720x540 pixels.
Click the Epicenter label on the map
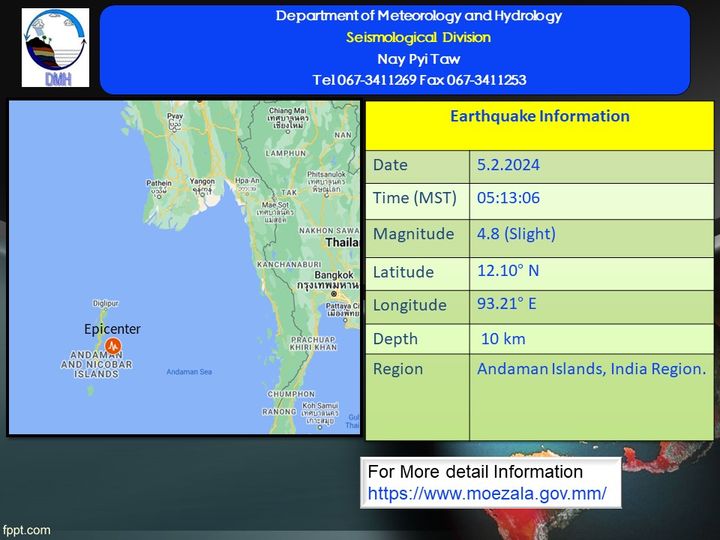point(112,329)
